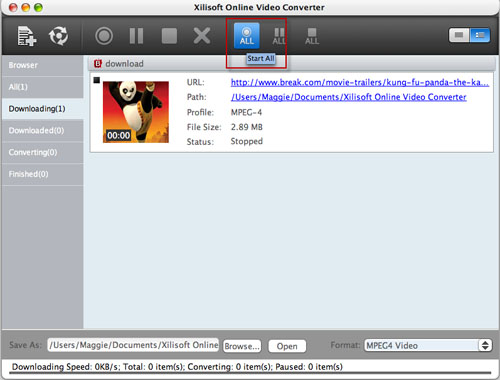
Task: Switch to thumbnail view mode
Action: (459, 35)
